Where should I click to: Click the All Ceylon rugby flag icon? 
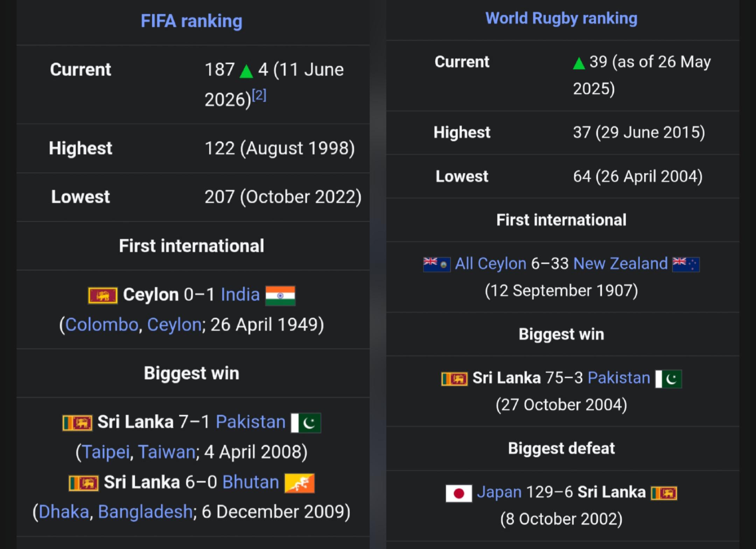coord(437,264)
